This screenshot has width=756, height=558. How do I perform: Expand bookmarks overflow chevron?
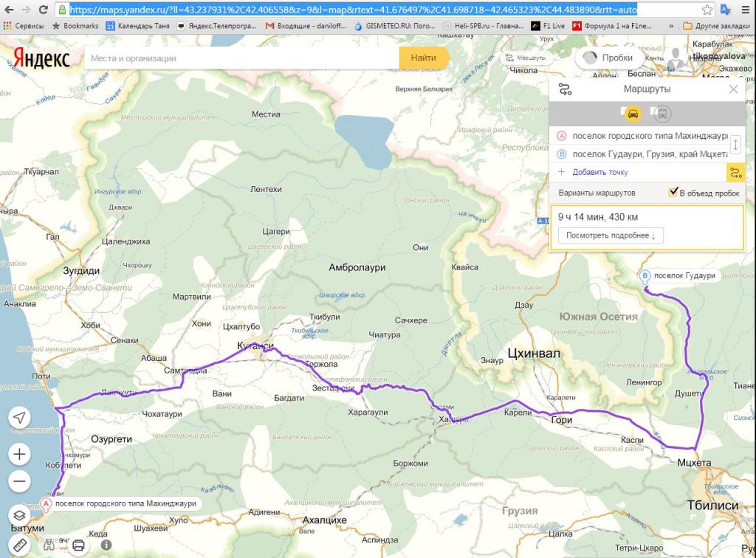click(x=671, y=26)
